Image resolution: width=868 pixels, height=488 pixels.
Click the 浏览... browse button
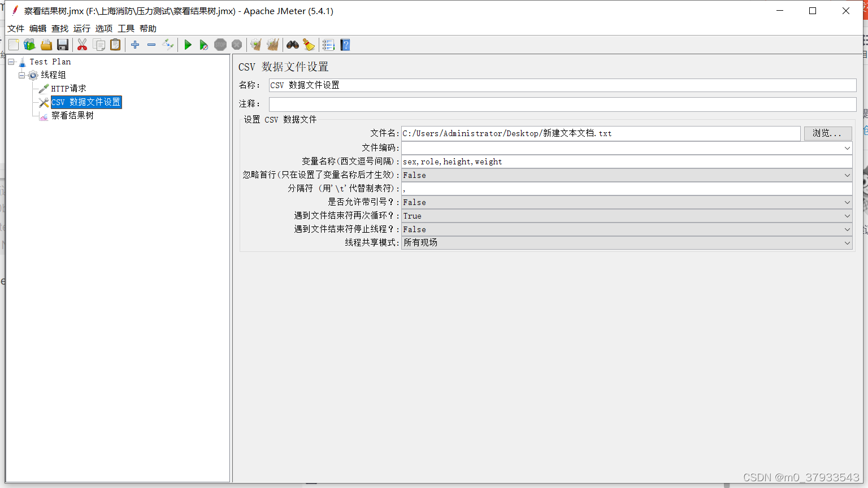(x=827, y=133)
